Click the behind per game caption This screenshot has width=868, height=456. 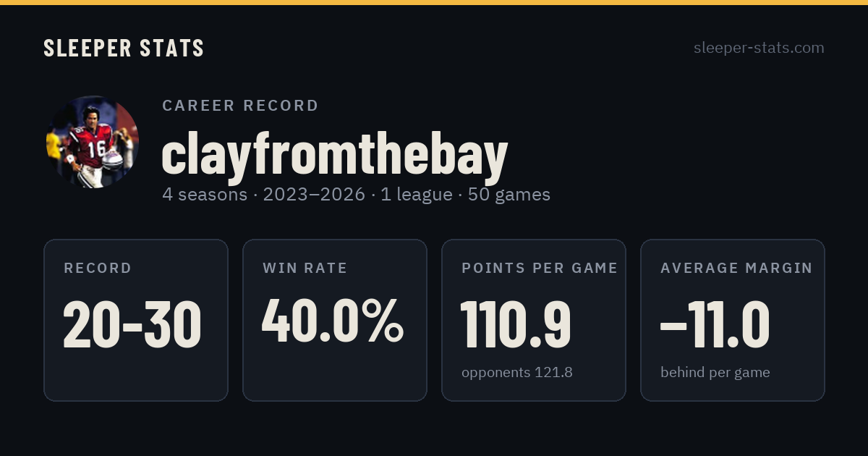715,373
